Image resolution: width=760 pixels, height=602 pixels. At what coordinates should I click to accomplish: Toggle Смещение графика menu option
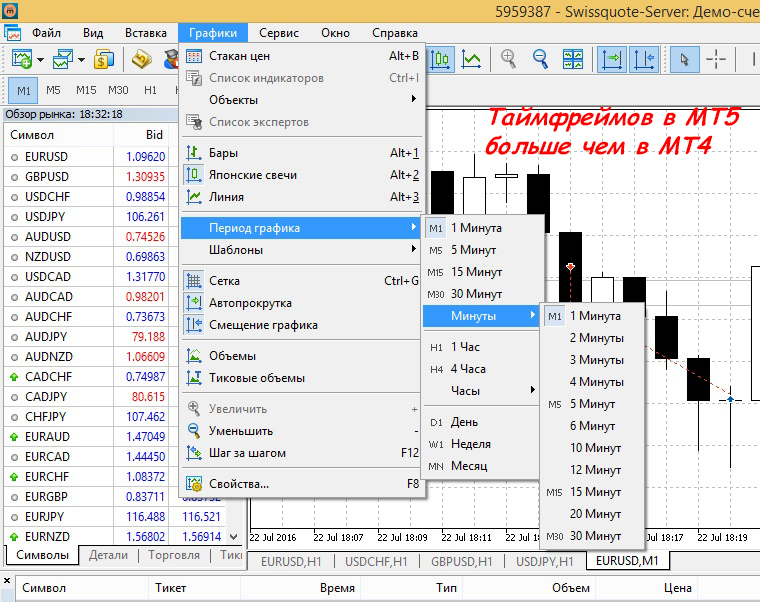[301, 325]
